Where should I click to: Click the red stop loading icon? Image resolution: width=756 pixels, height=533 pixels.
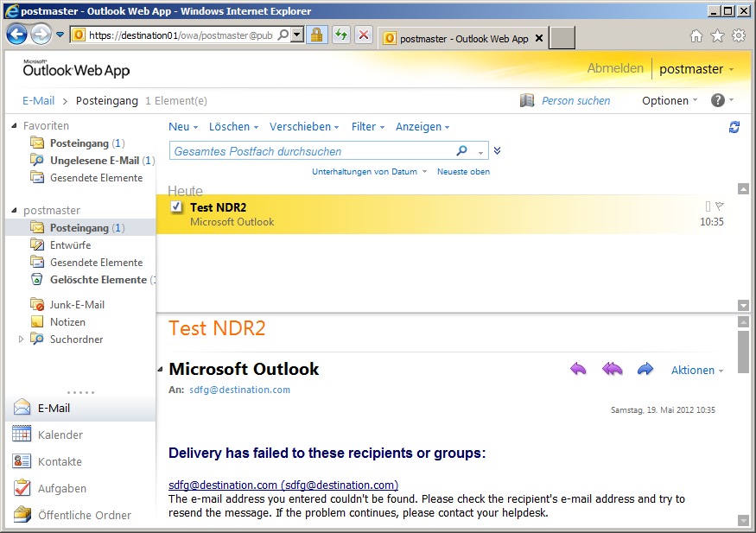point(364,35)
